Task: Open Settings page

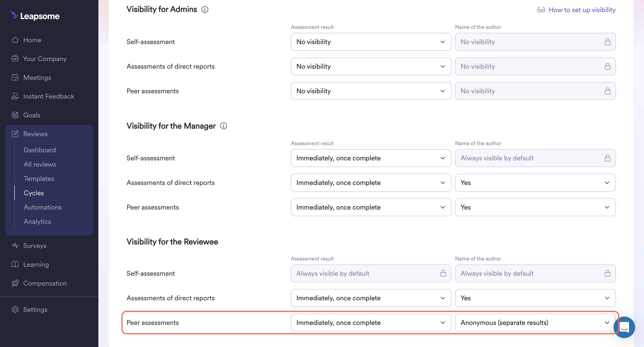Action: click(35, 309)
